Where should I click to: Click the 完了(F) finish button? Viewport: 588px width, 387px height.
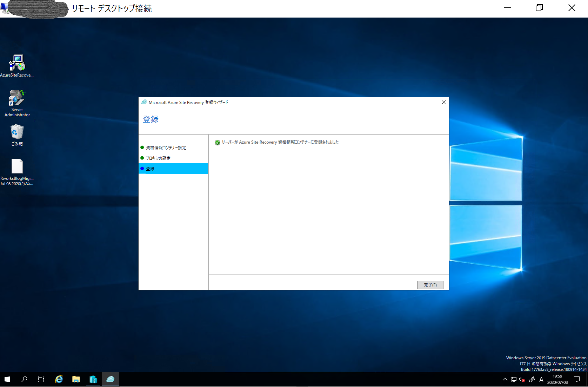(430, 285)
